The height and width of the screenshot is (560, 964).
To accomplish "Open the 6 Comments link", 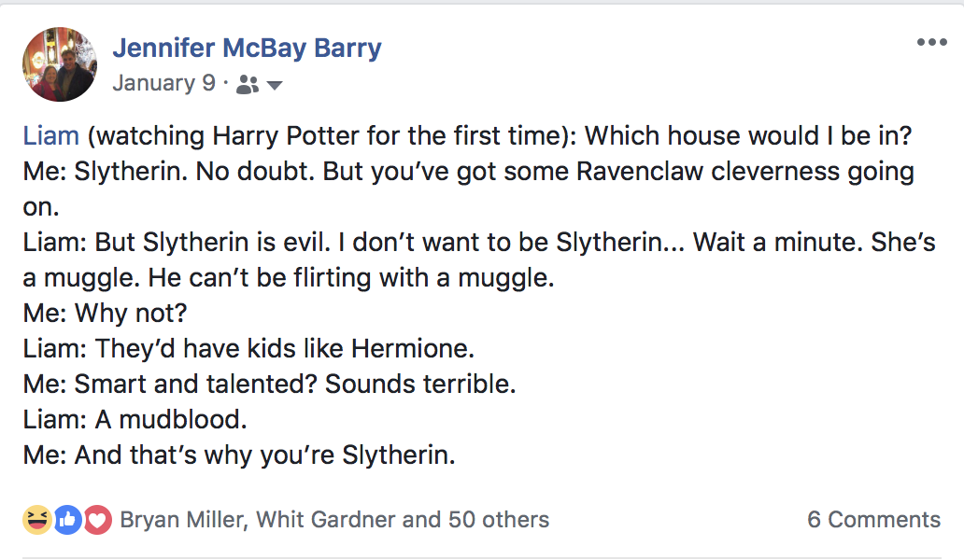I will 873,520.
